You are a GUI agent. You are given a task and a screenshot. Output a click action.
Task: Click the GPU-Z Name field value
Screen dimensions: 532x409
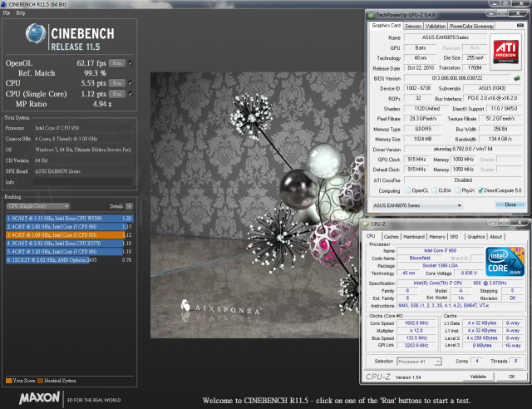click(x=446, y=37)
